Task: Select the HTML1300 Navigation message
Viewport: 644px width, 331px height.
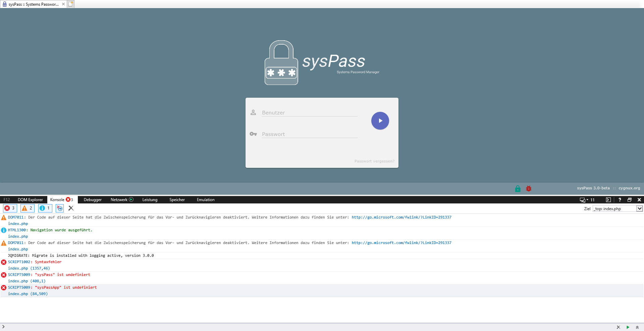Action: point(322,233)
